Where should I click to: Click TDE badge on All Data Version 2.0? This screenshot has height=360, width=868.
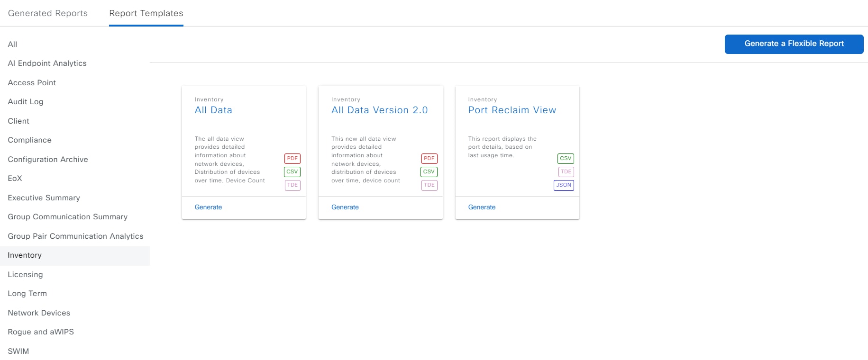(x=429, y=185)
